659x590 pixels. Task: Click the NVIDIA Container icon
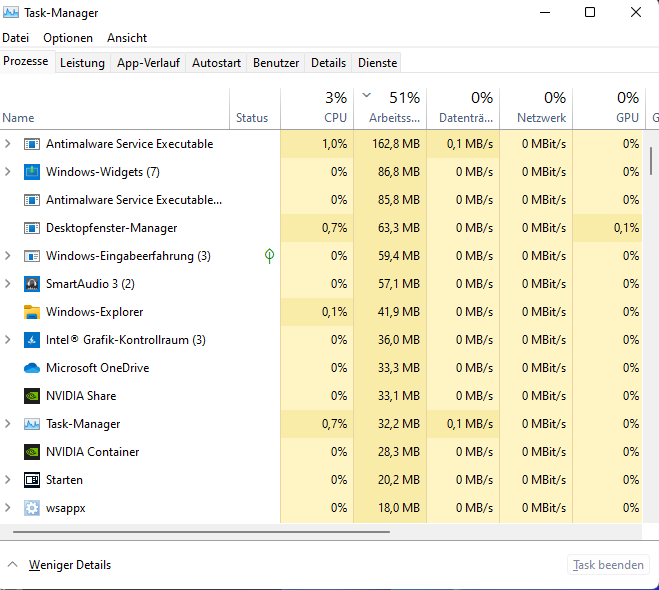[x=32, y=452]
